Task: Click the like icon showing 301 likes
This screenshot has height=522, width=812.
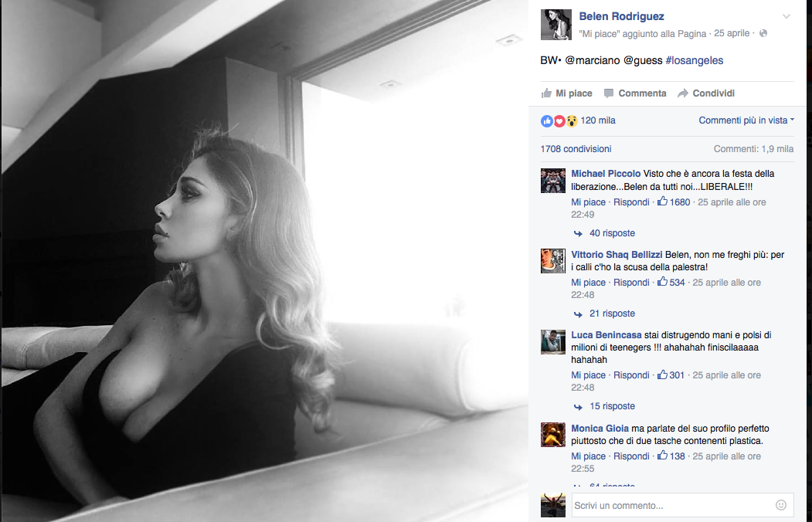Action: click(x=662, y=375)
